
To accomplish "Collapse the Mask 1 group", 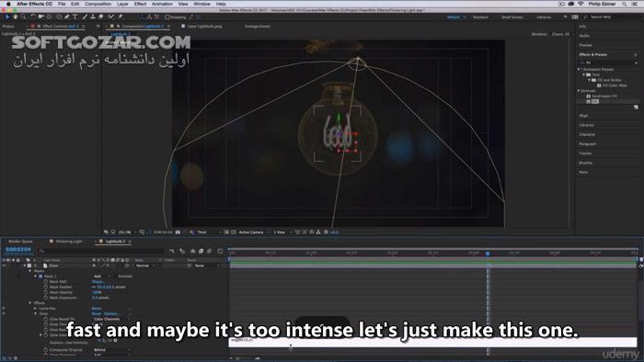I will [35, 277].
